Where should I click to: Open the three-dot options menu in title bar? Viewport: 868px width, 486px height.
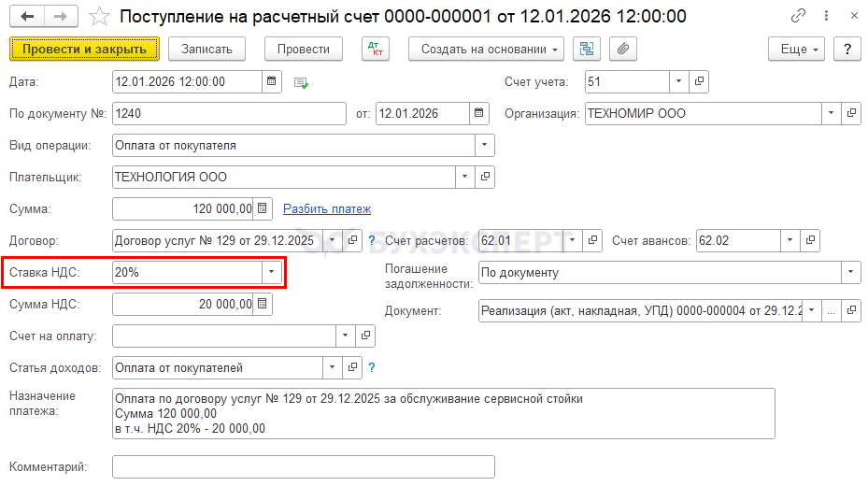coord(826,16)
